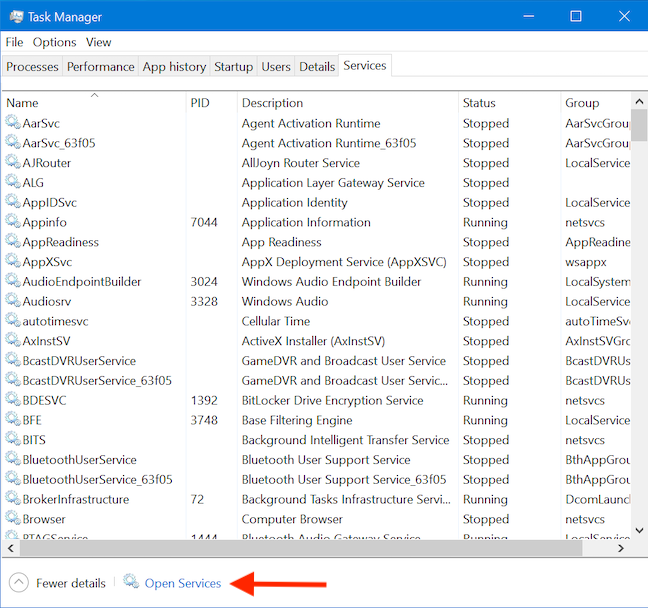648x608 pixels.
Task: Click the vertical scrollbar thumb
Action: [x=639, y=125]
